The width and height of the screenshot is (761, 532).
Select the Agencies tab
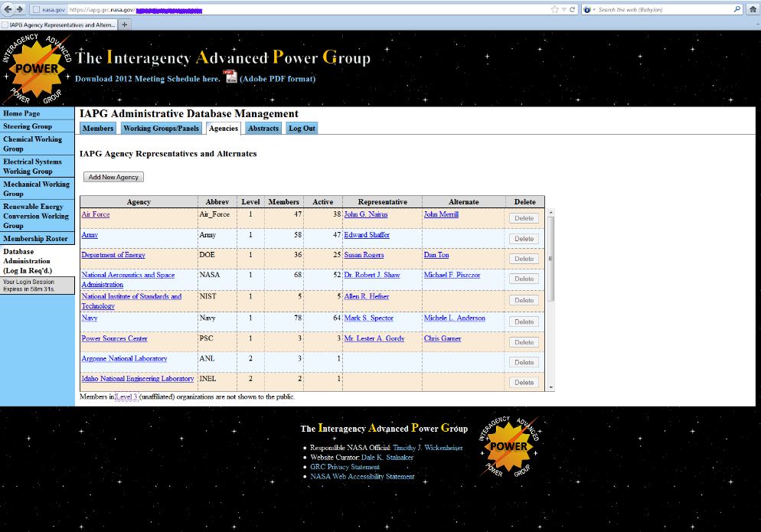[224, 128]
